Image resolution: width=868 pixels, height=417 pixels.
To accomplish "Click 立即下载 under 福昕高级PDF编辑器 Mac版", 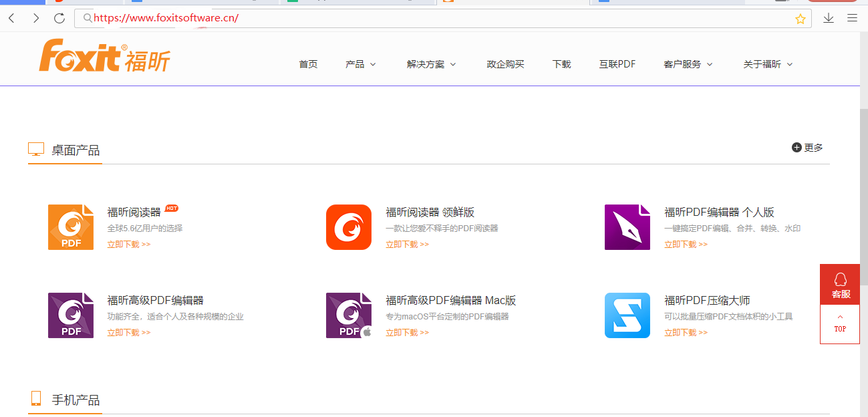I will tap(407, 333).
